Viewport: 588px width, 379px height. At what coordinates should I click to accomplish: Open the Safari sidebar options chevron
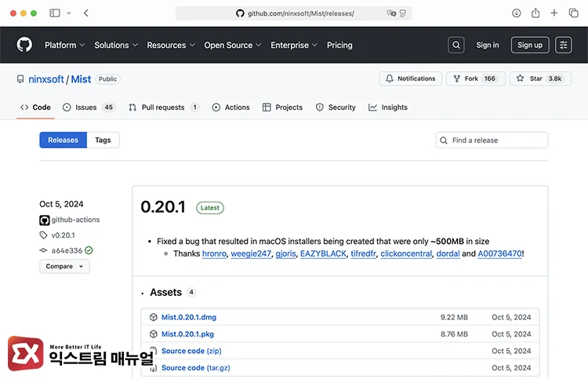click(x=69, y=13)
